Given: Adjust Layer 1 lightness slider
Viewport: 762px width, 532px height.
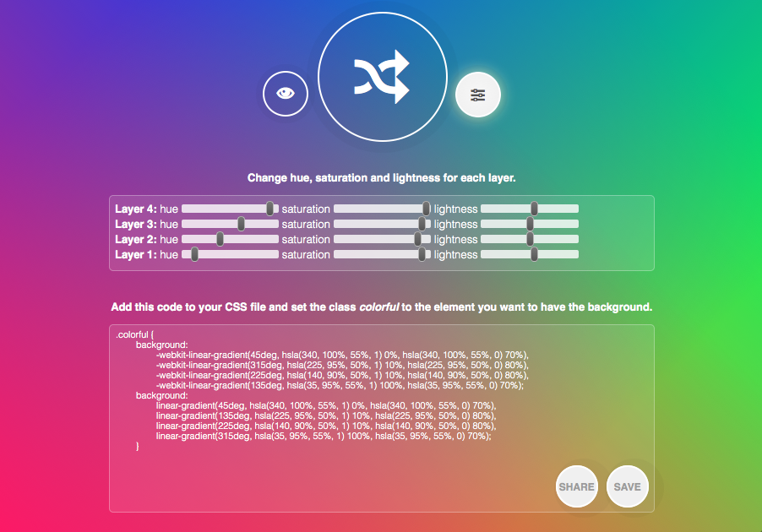Looking at the screenshot, I should tap(530, 254).
